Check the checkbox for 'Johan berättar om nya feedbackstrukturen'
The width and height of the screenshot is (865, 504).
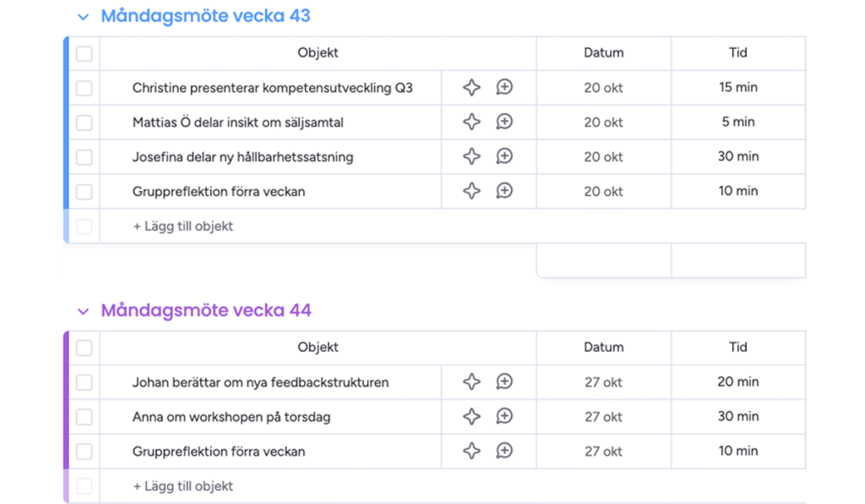click(84, 382)
